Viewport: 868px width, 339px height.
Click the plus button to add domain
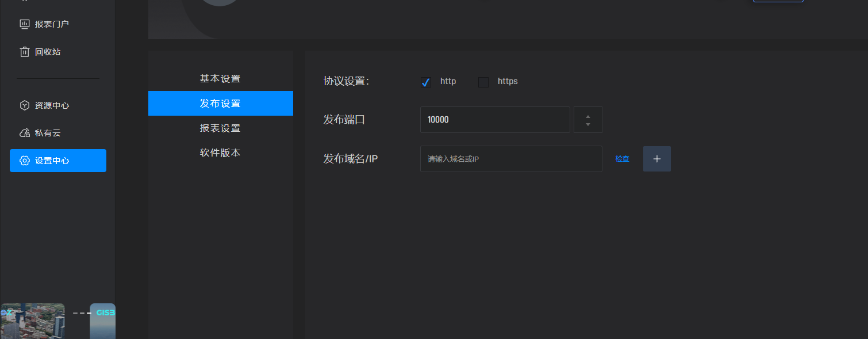click(x=656, y=159)
